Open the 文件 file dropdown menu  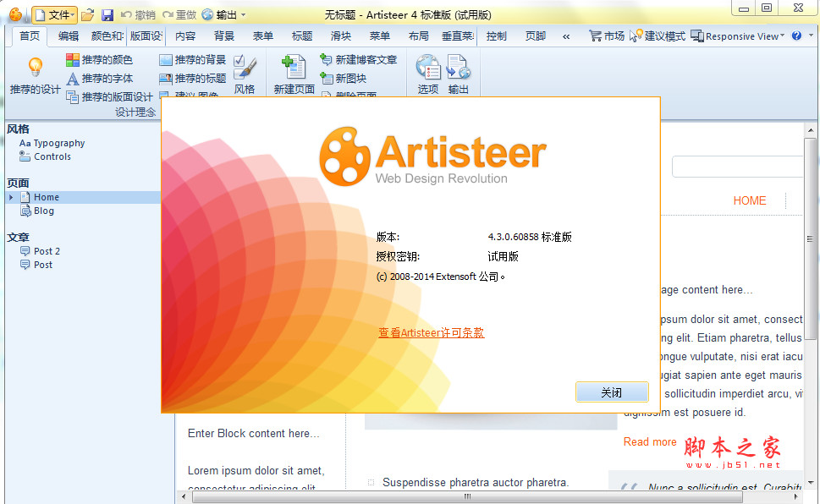point(55,15)
